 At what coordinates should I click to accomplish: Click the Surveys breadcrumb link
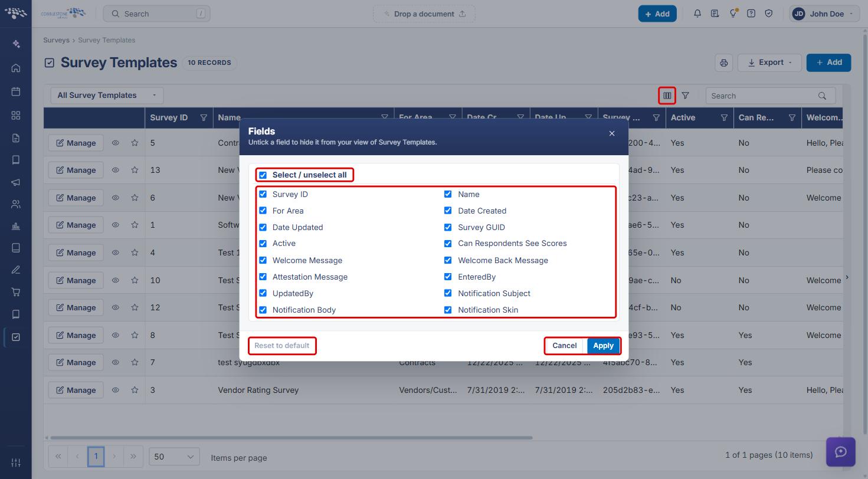(x=56, y=40)
